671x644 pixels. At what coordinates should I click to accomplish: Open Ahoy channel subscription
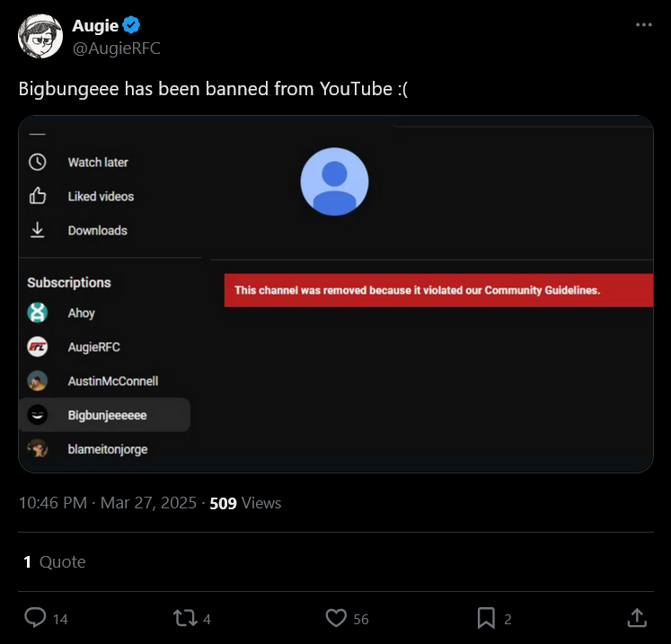pos(82,313)
